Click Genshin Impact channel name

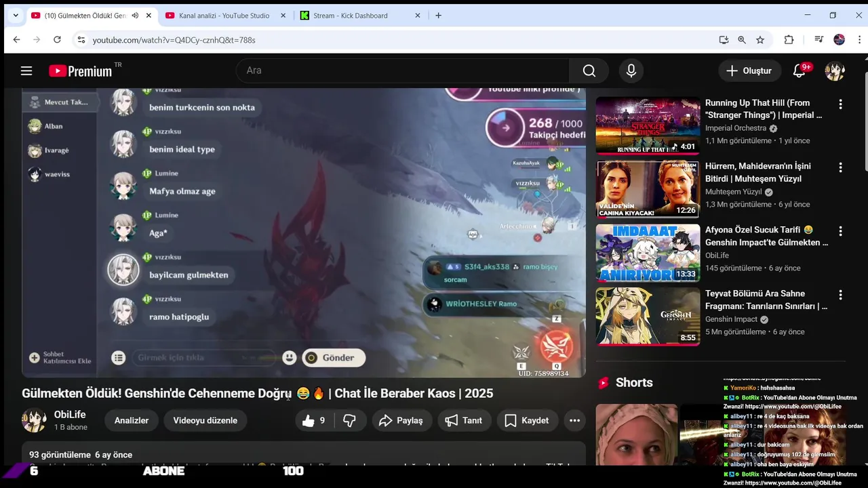(732, 319)
